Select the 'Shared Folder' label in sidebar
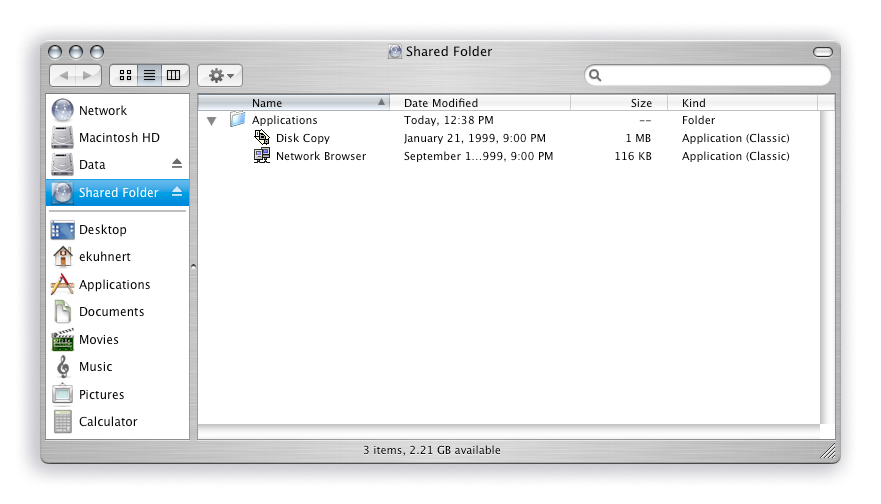Screen dimensions: 881x504 (x=119, y=193)
